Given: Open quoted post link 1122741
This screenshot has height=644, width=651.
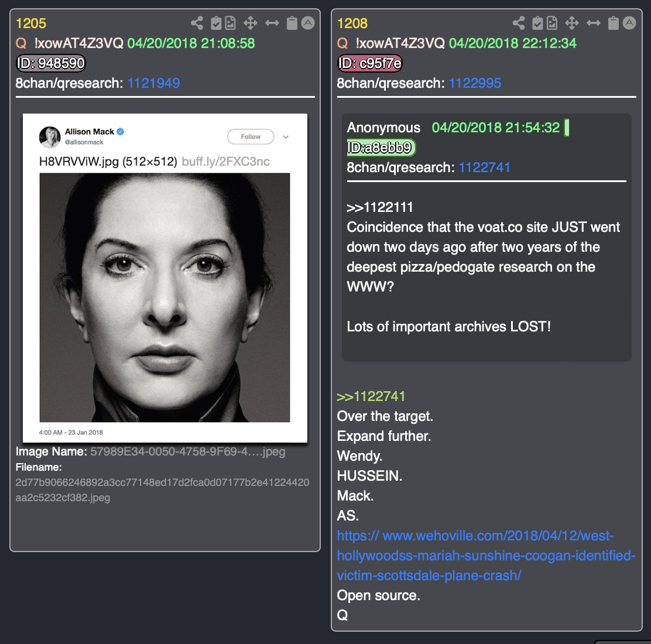Looking at the screenshot, I should (x=485, y=167).
